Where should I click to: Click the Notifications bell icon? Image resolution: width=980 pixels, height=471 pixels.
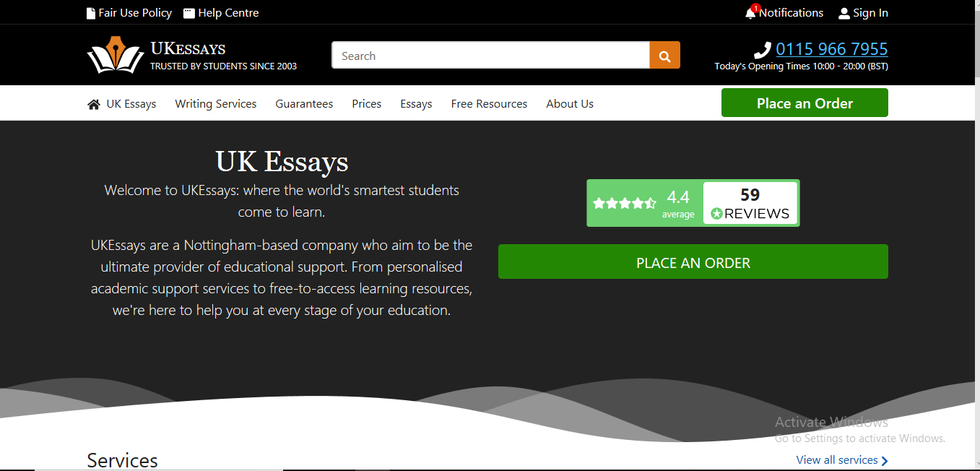click(x=750, y=14)
